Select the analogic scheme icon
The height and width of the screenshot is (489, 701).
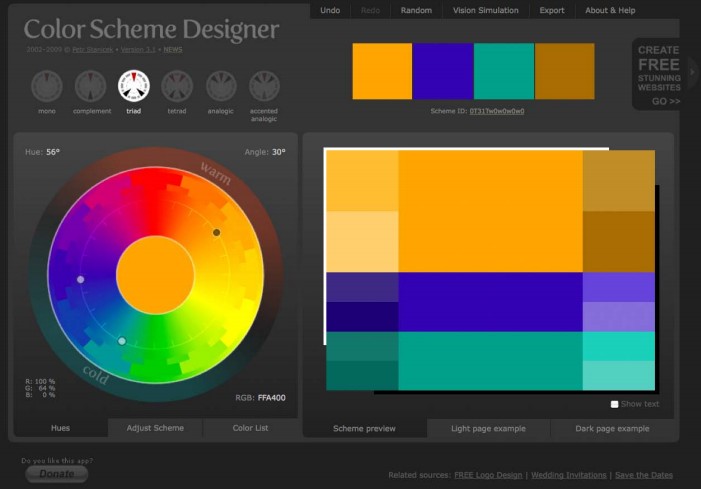pyautogui.click(x=221, y=86)
